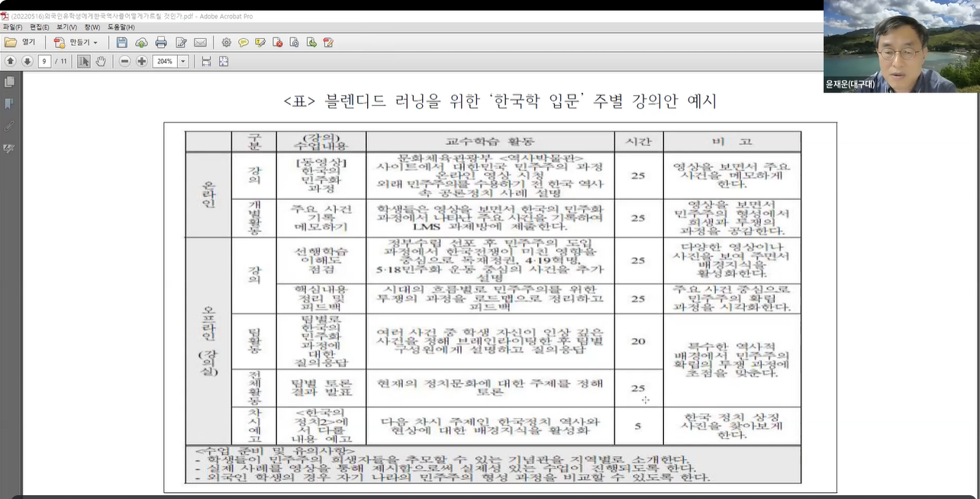
Task: Click the edit text and images icon
Action: click(x=181, y=42)
